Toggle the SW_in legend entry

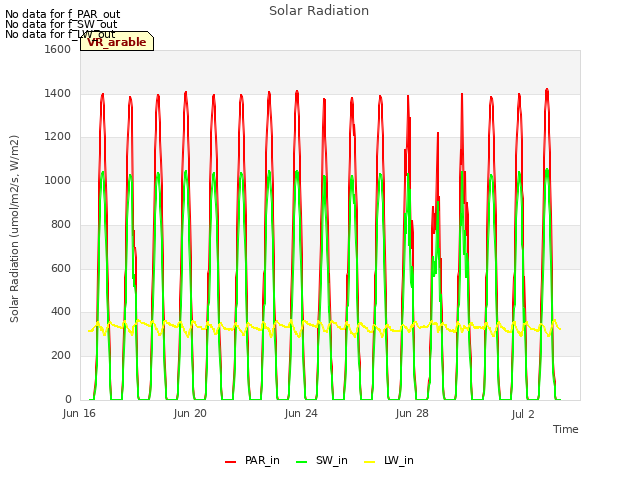(322, 460)
